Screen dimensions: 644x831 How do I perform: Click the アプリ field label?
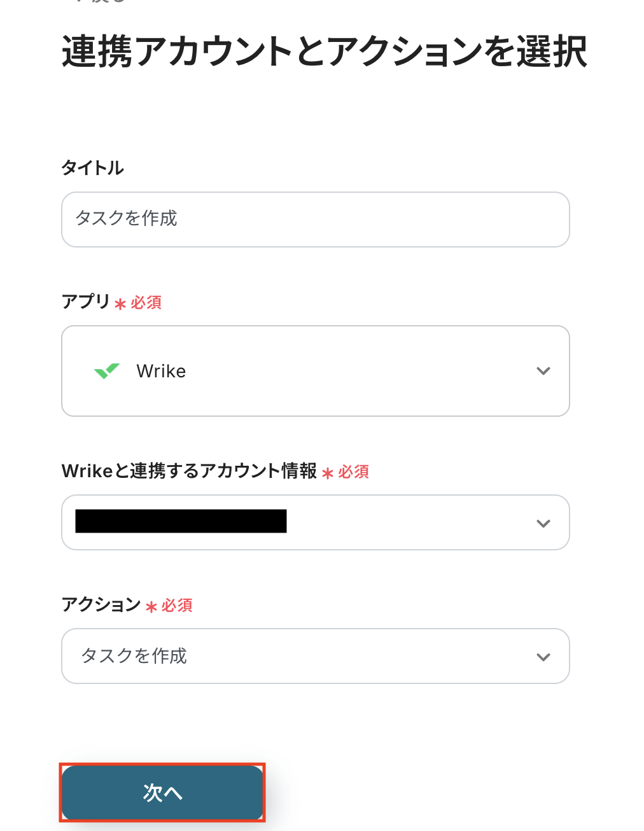tap(86, 301)
